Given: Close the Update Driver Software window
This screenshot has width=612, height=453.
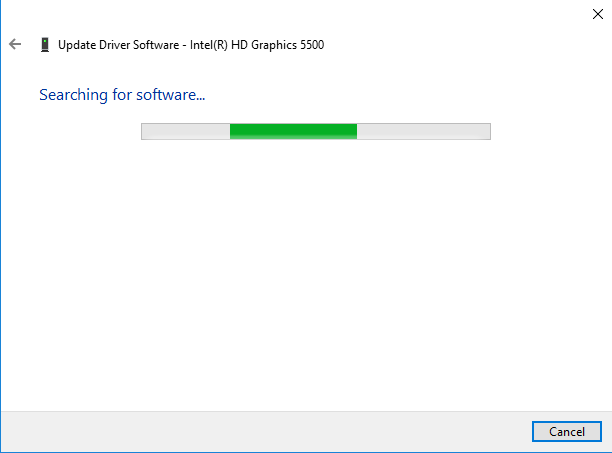Looking at the screenshot, I should click(597, 14).
